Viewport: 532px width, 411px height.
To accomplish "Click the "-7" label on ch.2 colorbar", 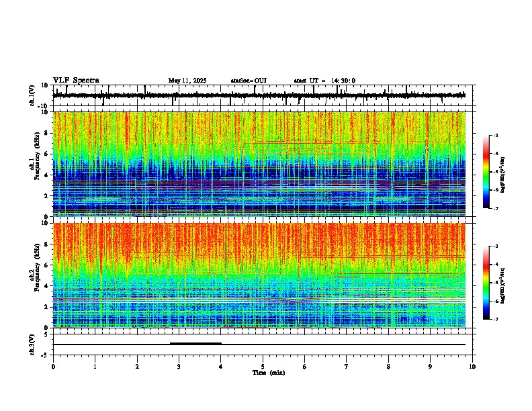I will pyautogui.click(x=495, y=319).
